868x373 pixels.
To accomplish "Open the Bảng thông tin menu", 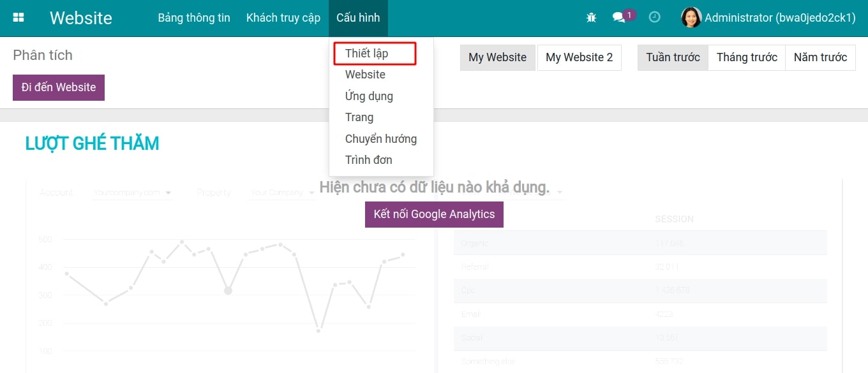I will (x=194, y=17).
